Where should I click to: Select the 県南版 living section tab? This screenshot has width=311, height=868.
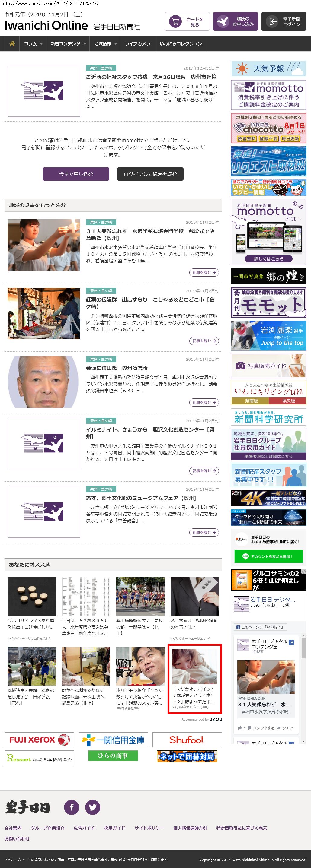(x=251, y=401)
